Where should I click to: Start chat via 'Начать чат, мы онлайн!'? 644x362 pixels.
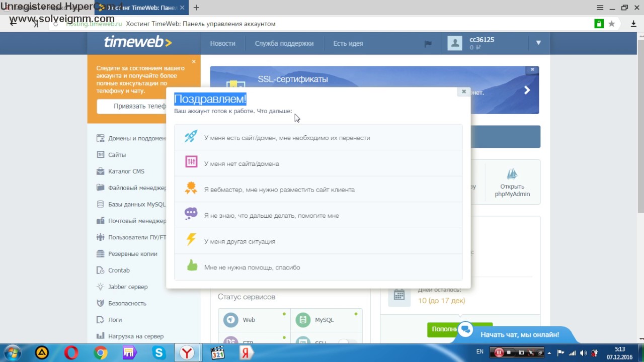coord(520,334)
